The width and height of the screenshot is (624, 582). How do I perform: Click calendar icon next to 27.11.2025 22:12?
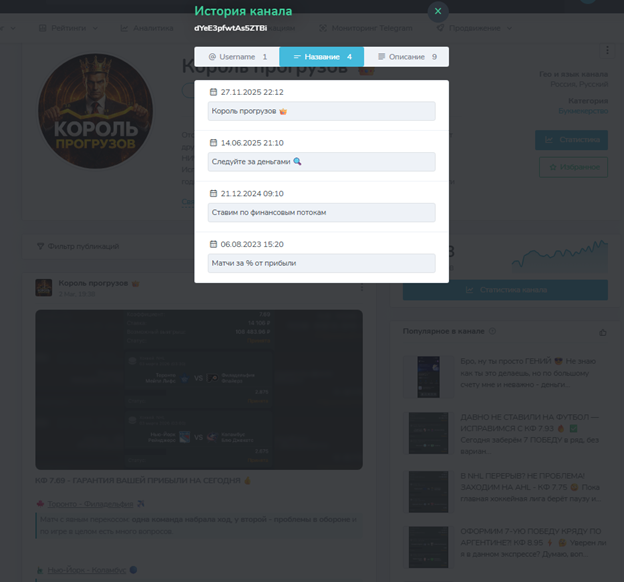[x=213, y=92]
